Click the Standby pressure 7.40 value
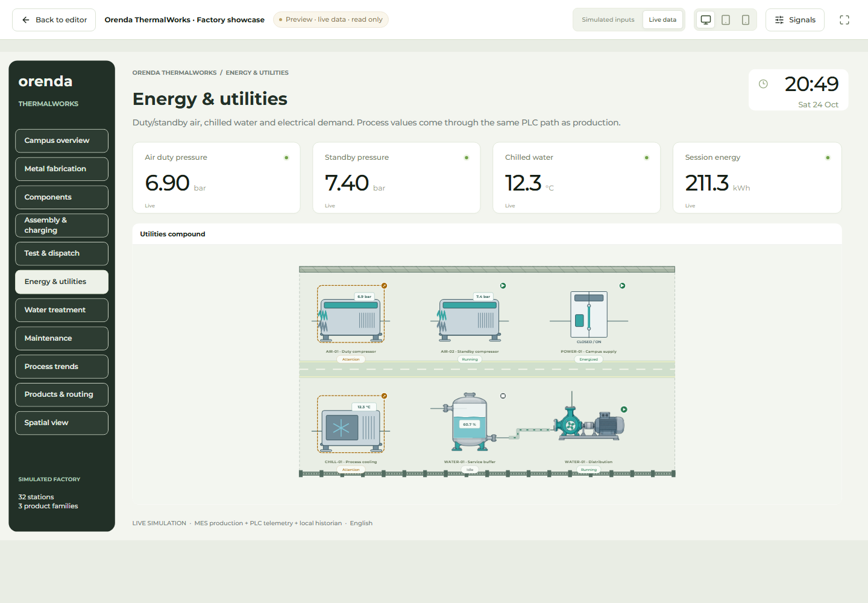This screenshot has width=868, height=603. [347, 183]
